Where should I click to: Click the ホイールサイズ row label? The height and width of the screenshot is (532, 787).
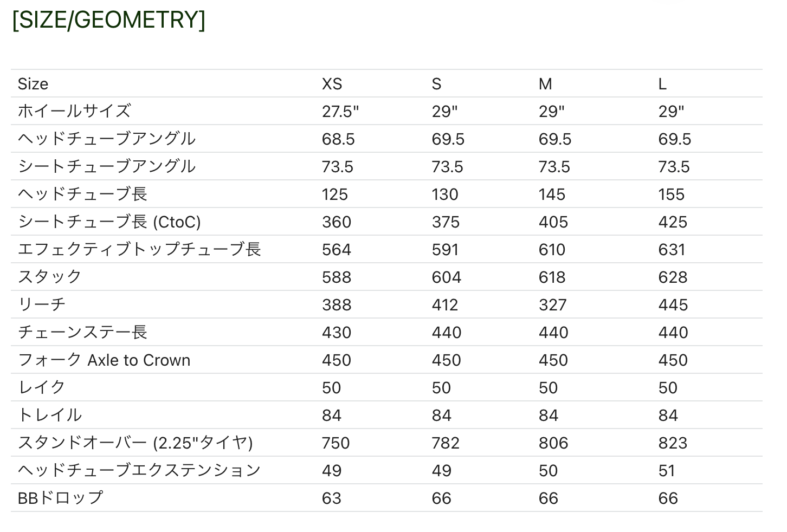coord(74,111)
